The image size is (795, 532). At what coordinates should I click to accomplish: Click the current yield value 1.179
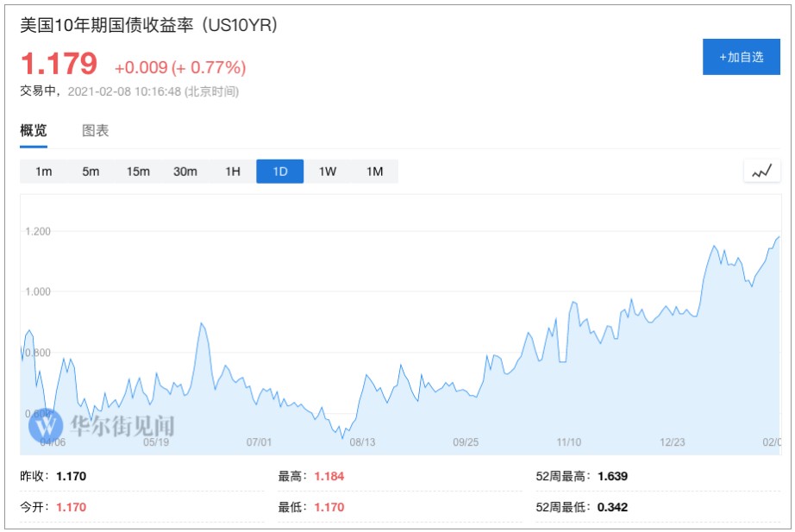(x=59, y=65)
